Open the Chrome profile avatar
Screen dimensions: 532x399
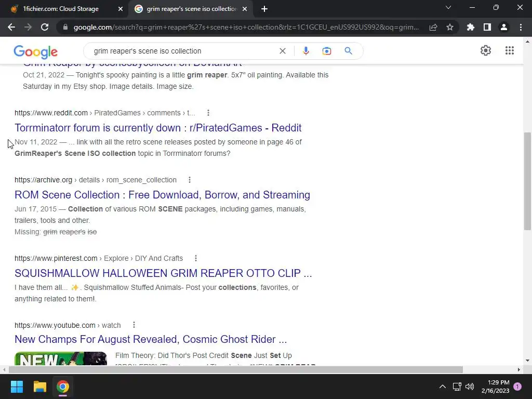504,27
